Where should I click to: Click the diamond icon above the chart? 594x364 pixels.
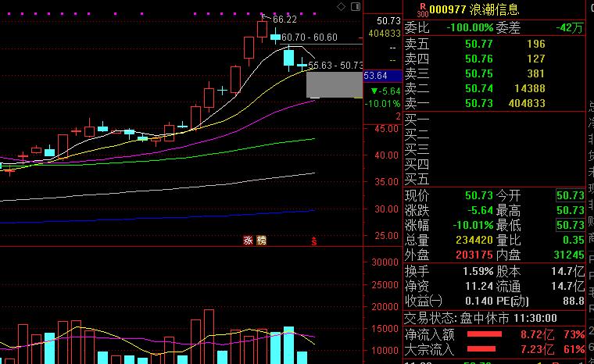pos(341,6)
